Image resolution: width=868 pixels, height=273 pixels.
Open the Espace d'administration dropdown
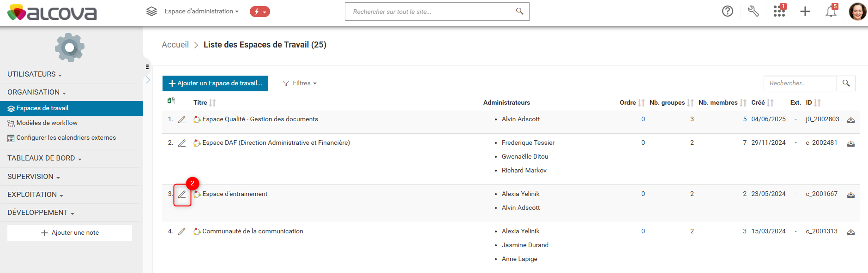[201, 11]
